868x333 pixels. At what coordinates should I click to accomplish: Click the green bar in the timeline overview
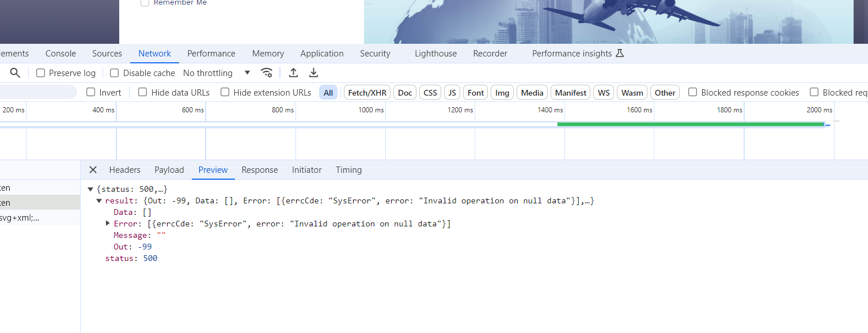pos(690,124)
